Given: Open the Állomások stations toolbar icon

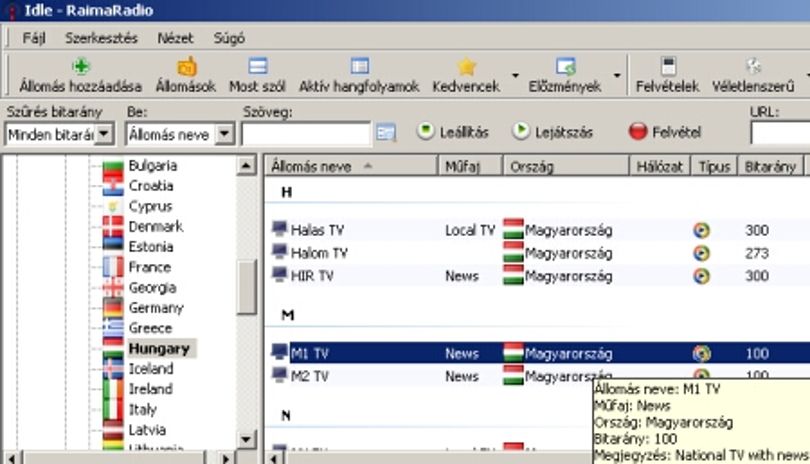Looking at the screenshot, I should [x=186, y=66].
